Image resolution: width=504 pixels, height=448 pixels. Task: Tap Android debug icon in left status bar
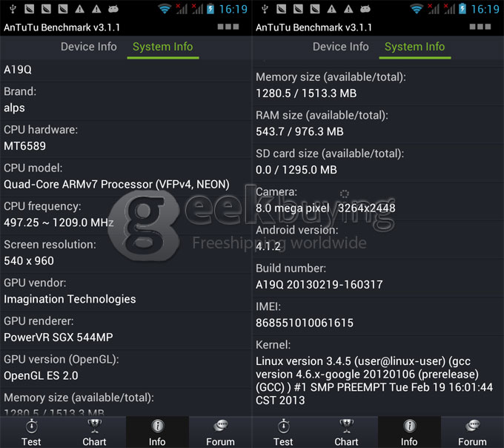(x=113, y=9)
